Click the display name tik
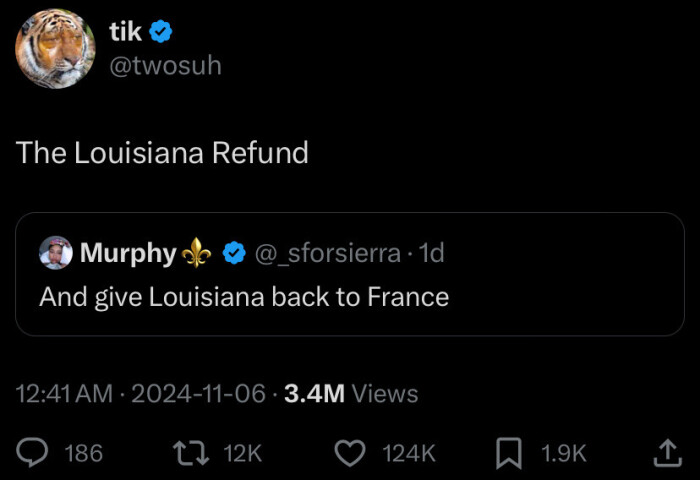The image size is (700, 480). click(x=125, y=32)
